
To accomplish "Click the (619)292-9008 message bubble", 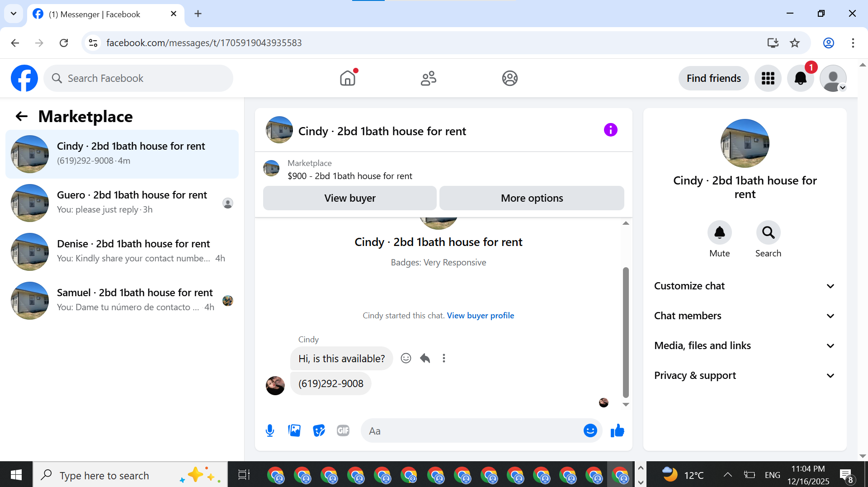I will pos(330,383).
